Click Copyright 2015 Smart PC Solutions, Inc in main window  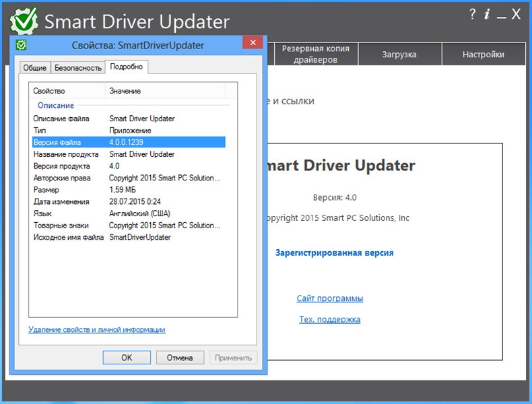(x=338, y=217)
